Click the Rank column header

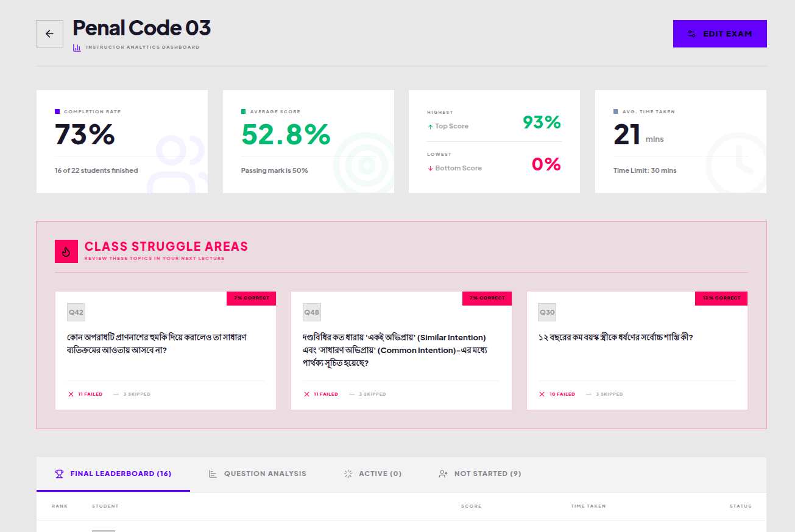[x=60, y=506]
